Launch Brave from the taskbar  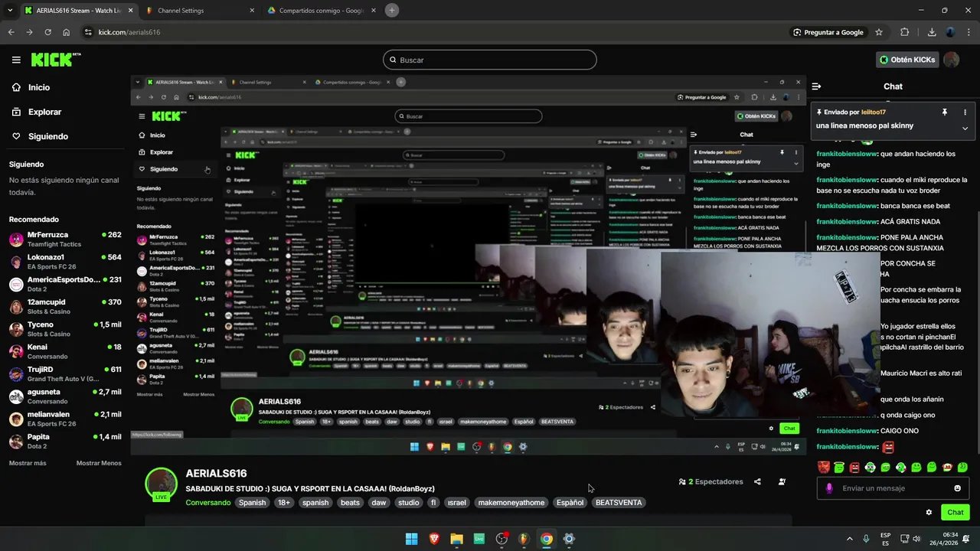click(434, 539)
